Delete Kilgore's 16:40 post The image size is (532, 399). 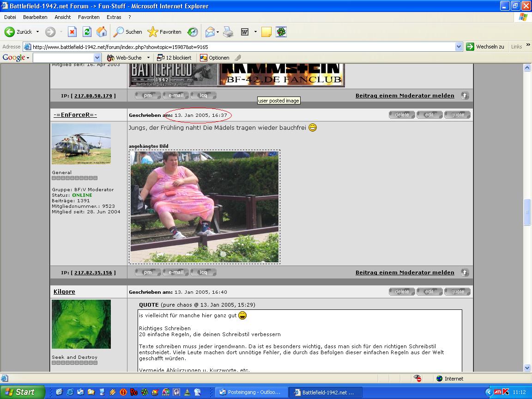(x=402, y=291)
